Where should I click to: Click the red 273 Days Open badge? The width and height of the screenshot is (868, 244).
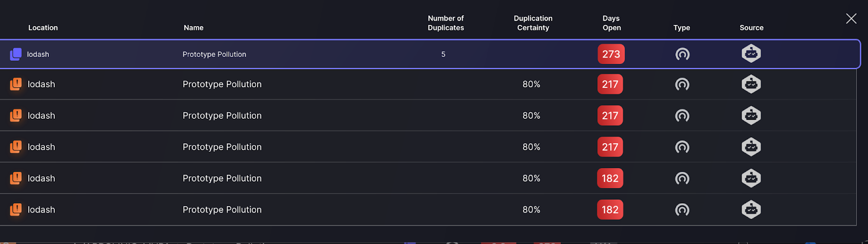[611, 54]
